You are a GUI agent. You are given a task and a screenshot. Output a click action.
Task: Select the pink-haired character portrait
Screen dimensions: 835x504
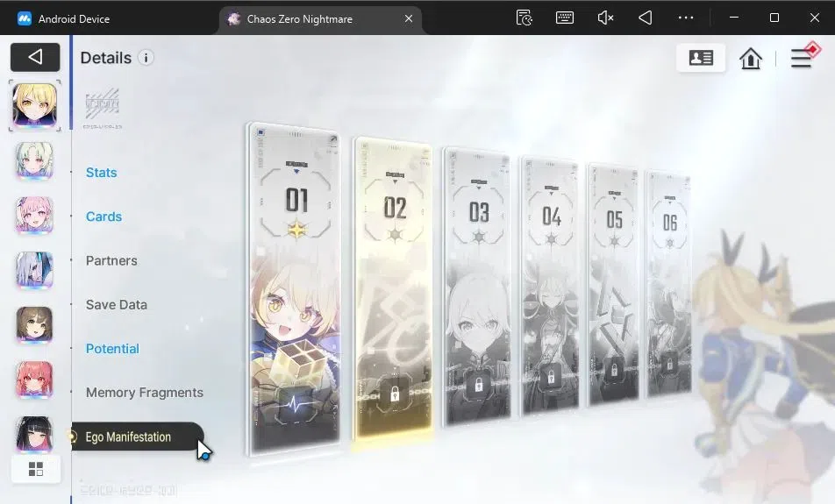click(x=34, y=216)
